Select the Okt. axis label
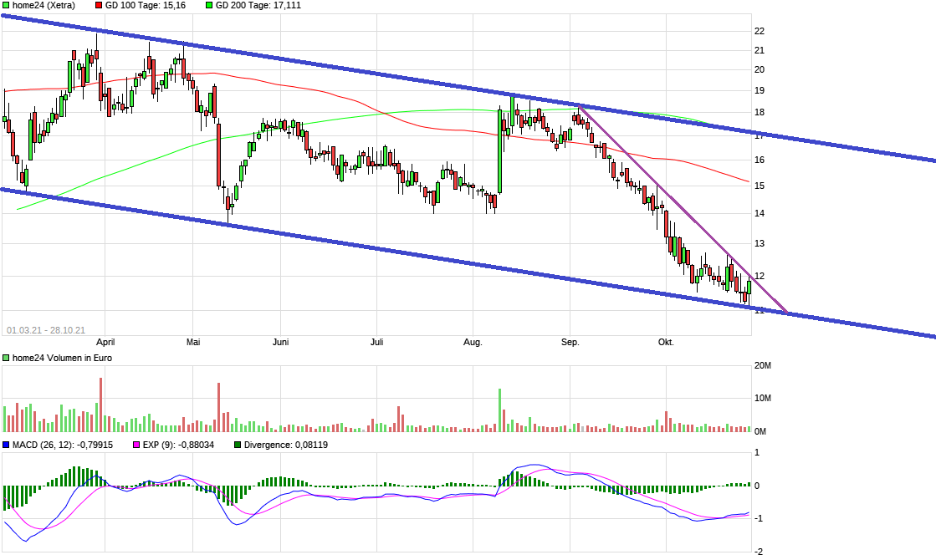This screenshot has height=560, width=936. point(666,342)
